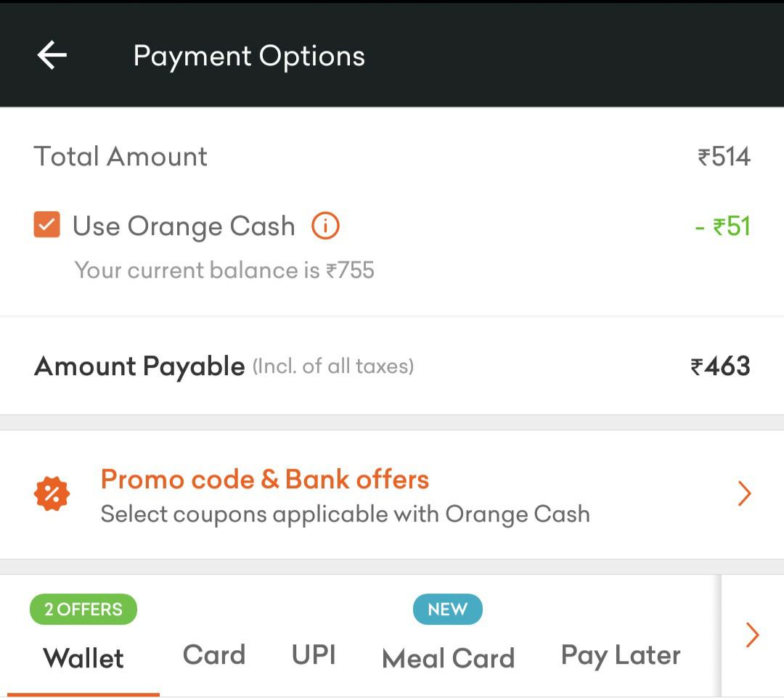Switch to the Card payment tab
The image size is (784, 698).
213,654
